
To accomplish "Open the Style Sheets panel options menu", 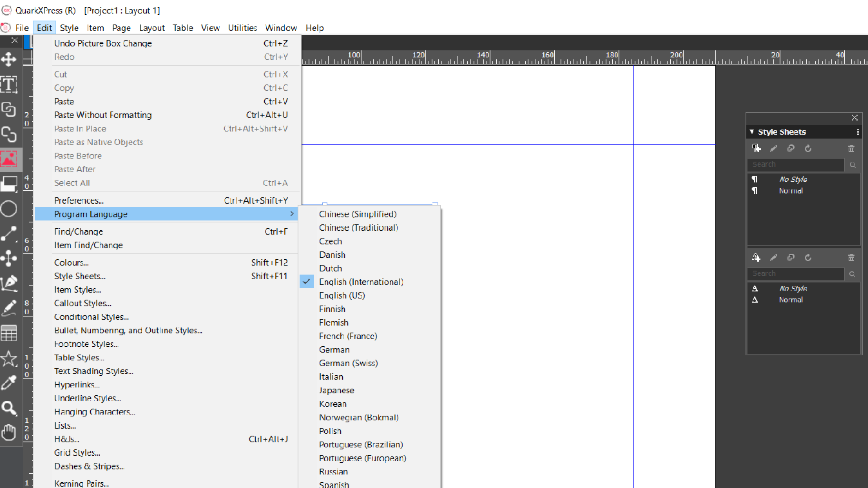I will pos(858,132).
